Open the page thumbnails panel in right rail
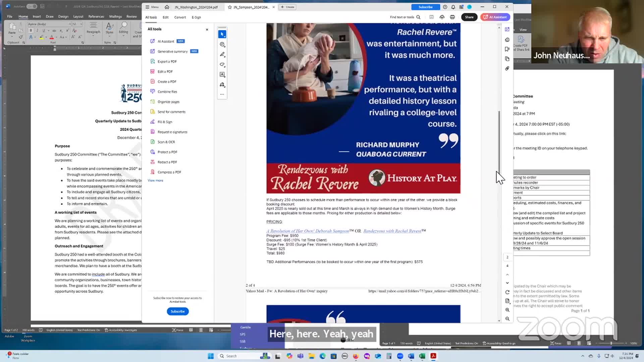 pyautogui.click(x=507, y=59)
